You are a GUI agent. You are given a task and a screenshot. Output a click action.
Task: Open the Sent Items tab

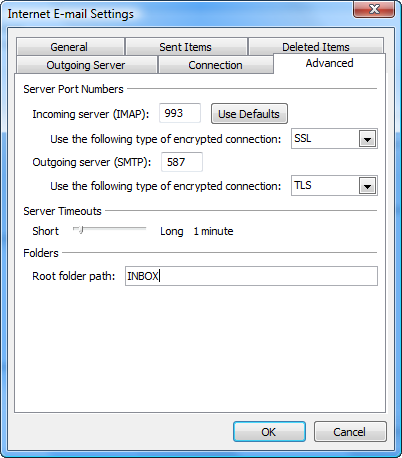click(x=186, y=47)
